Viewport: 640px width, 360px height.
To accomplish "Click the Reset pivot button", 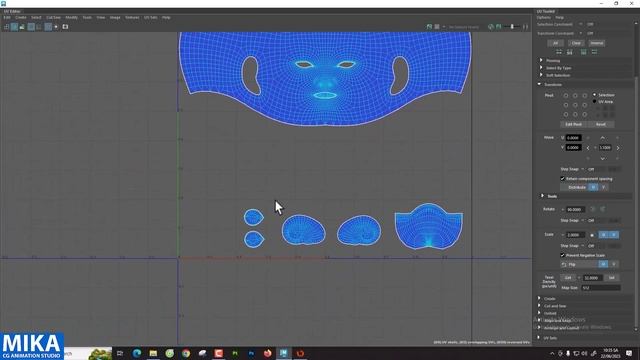I will (x=600, y=124).
